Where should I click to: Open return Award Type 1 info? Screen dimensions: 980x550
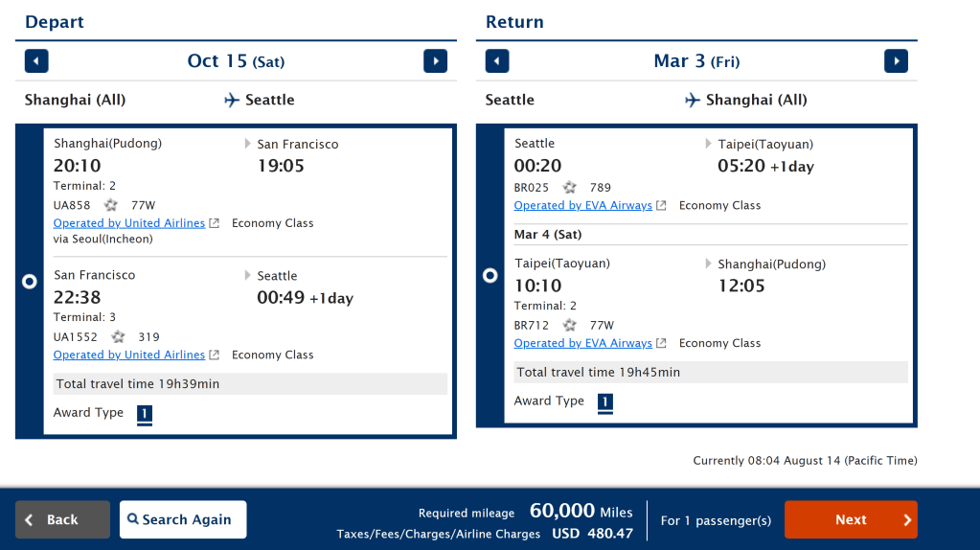coord(605,402)
